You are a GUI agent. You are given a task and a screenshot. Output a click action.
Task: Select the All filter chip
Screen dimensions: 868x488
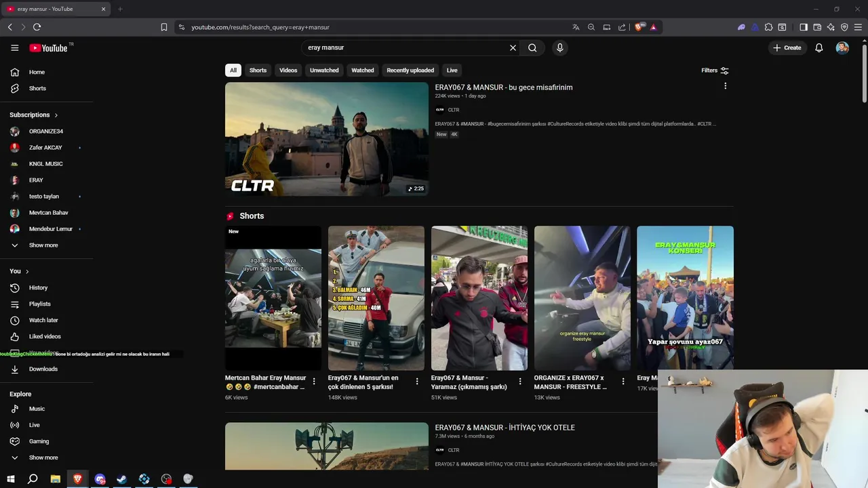233,70
